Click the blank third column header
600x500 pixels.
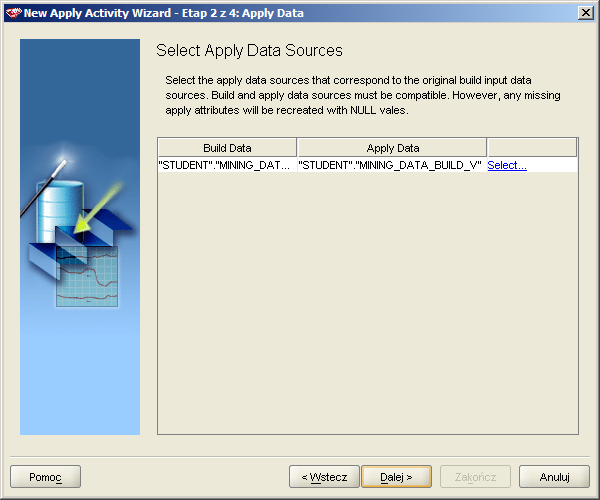531,147
